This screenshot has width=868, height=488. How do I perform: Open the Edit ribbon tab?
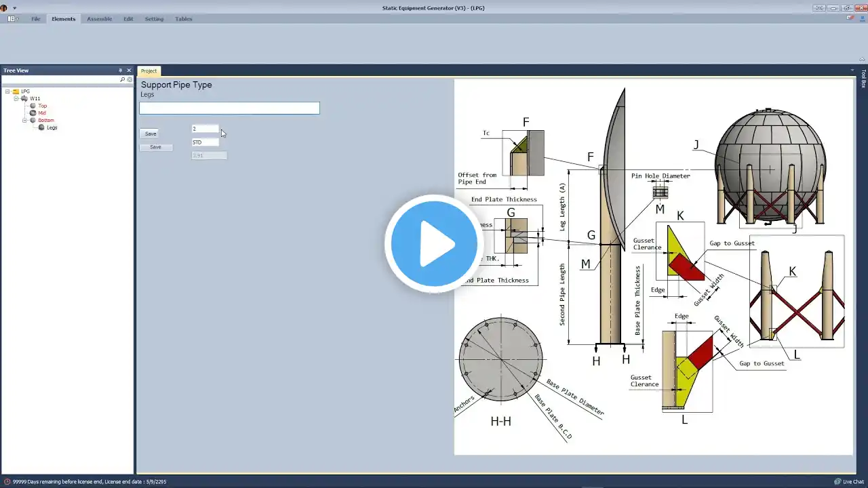(128, 19)
